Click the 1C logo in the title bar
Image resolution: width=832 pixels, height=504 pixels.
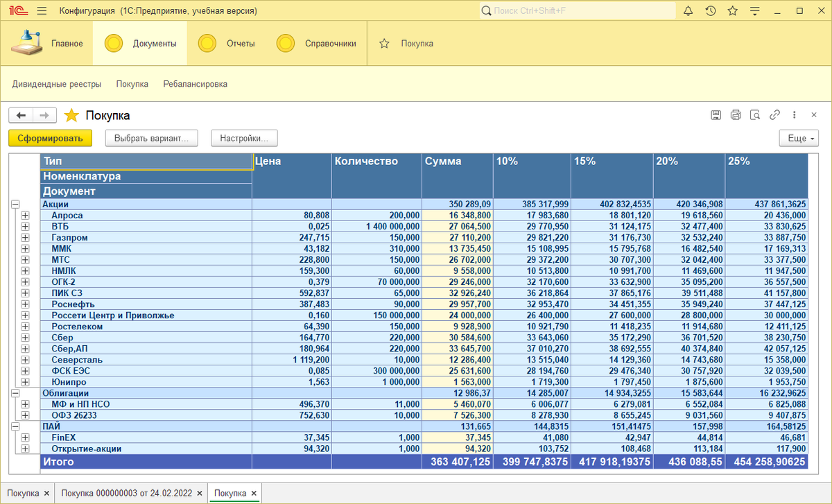[17, 11]
